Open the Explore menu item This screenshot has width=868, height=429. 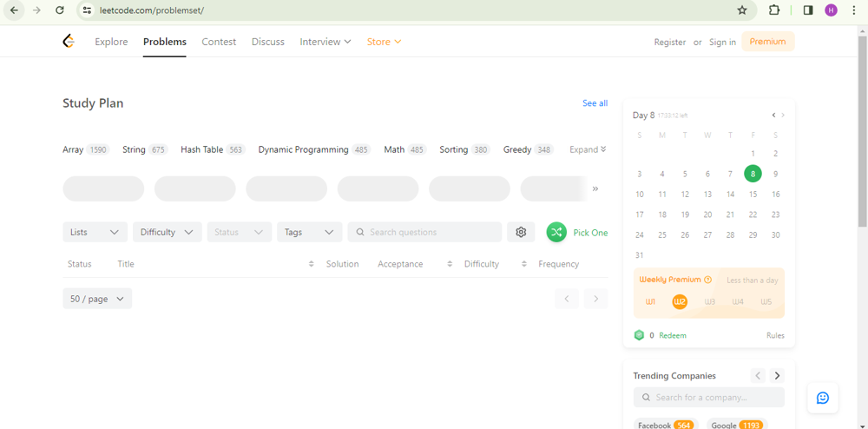pyautogui.click(x=111, y=42)
